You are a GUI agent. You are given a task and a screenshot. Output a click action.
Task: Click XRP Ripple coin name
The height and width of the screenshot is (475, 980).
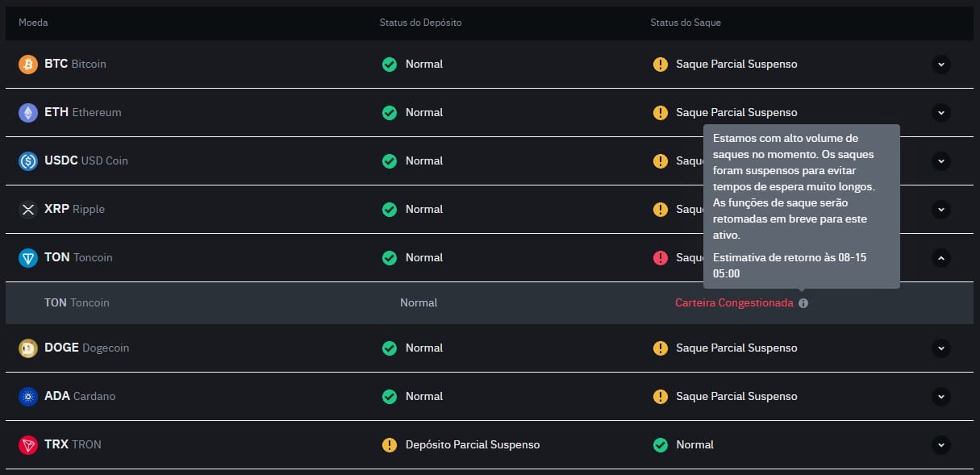point(74,209)
